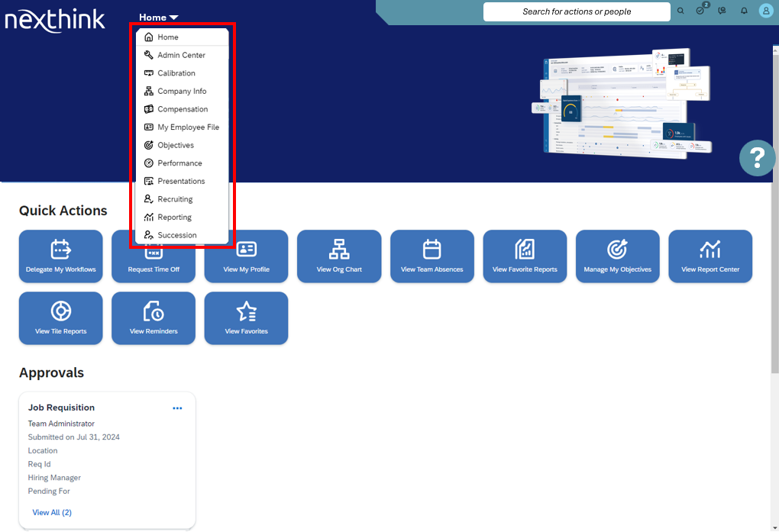
Task: Select Recruiting in the navigation menu
Action: point(176,198)
